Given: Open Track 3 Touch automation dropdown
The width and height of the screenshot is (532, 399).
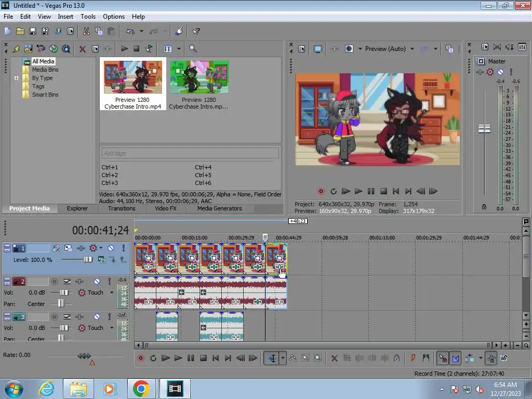Looking at the screenshot, I should 112,328.
